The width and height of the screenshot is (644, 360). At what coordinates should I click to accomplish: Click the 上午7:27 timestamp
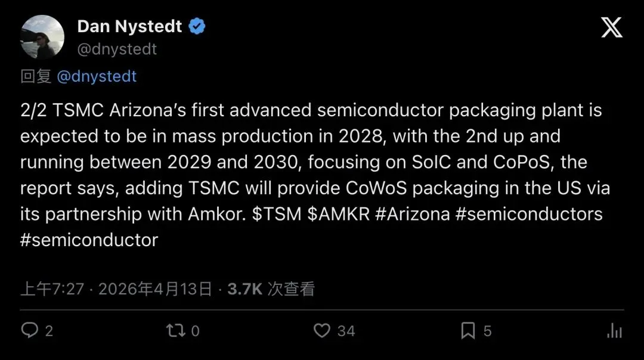click(52, 290)
